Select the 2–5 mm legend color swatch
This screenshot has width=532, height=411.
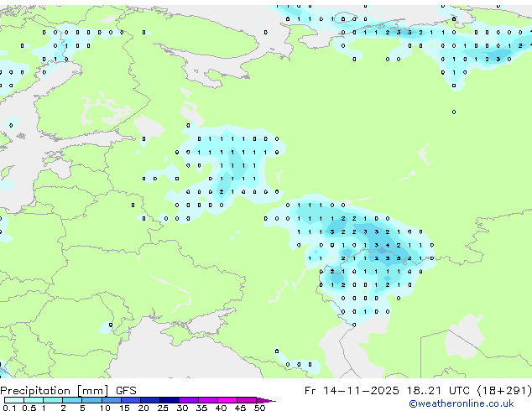click(x=72, y=400)
